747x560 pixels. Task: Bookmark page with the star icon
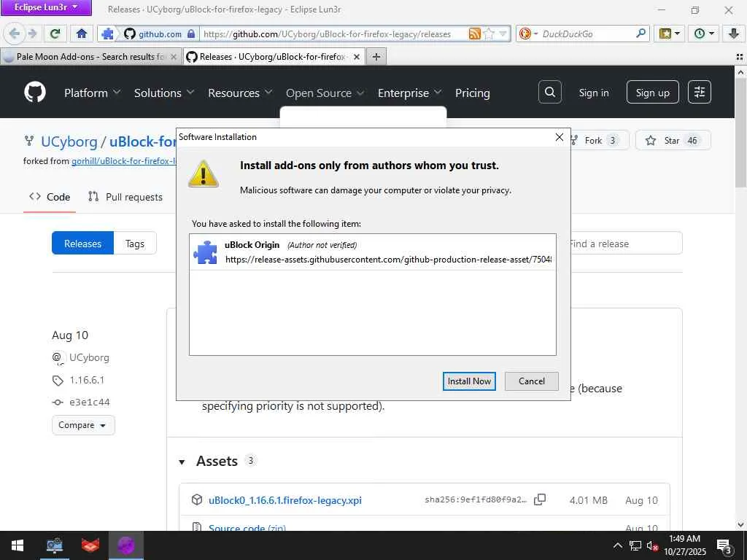(x=489, y=34)
